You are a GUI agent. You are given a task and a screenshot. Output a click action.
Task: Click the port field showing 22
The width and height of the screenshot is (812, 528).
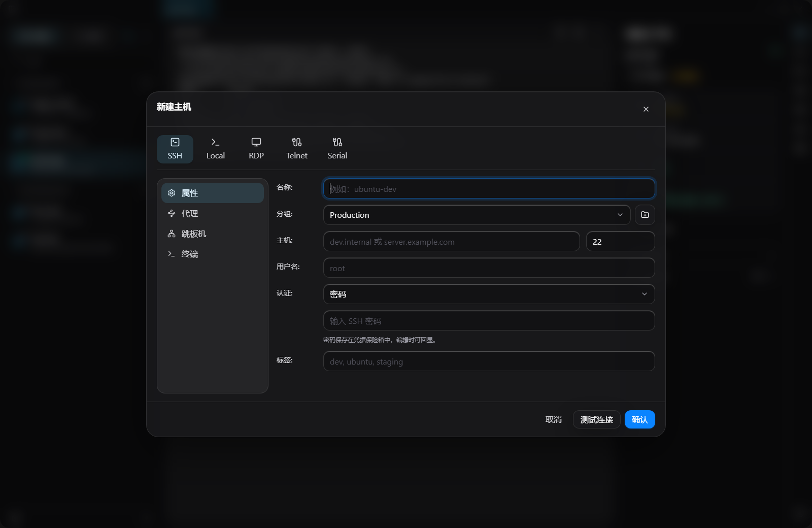tap(620, 241)
